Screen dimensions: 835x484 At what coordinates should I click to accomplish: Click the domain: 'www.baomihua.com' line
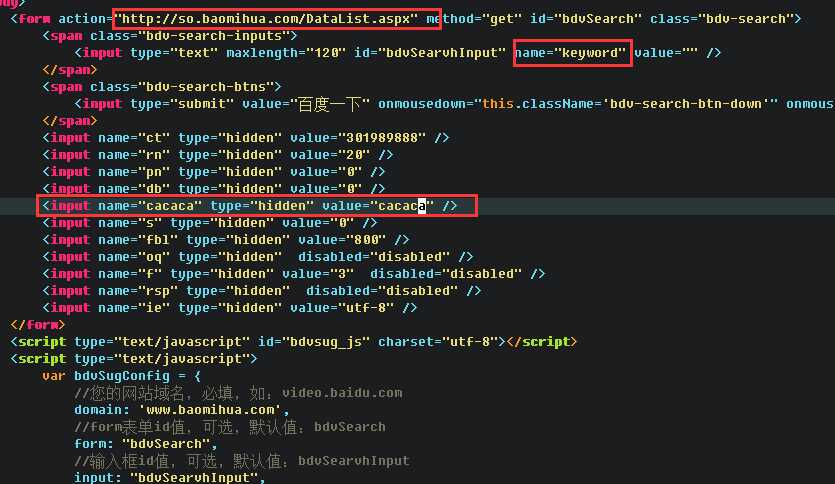tap(182, 409)
